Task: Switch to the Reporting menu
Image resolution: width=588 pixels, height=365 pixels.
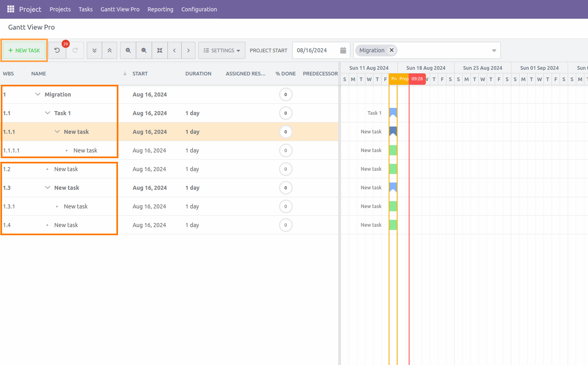Action: pos(160,9)
